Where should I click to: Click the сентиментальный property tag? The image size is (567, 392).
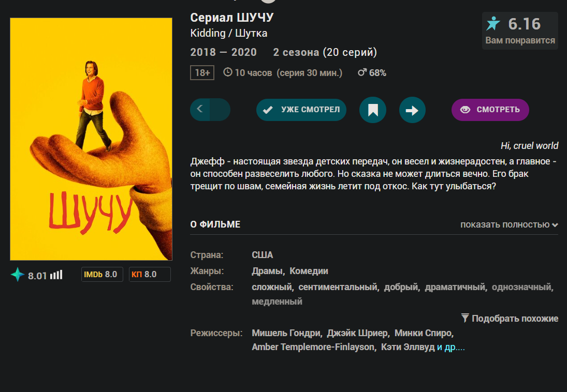tap(338, 287)
